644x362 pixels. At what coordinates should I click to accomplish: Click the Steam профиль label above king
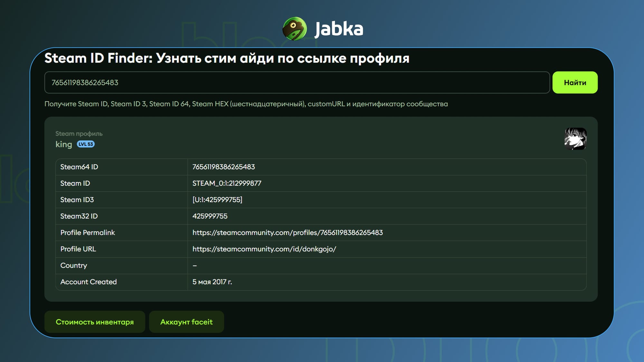tap(79, 134)
